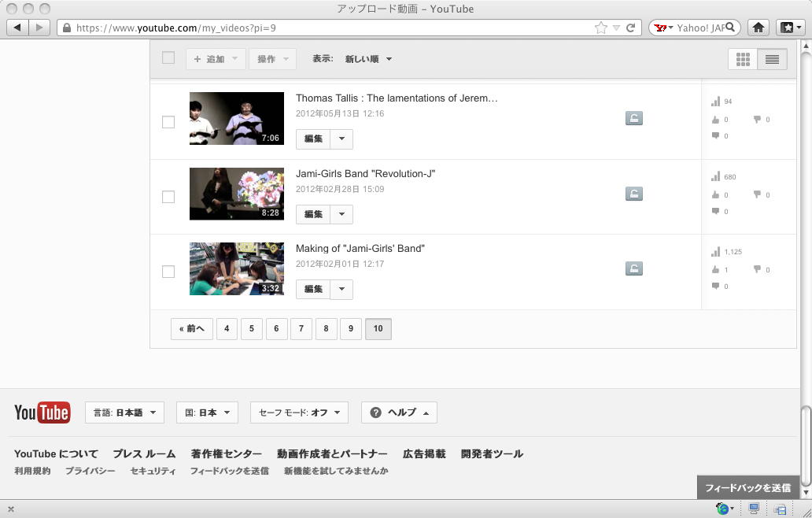Switch to list view layout

[x=772, y=59]
